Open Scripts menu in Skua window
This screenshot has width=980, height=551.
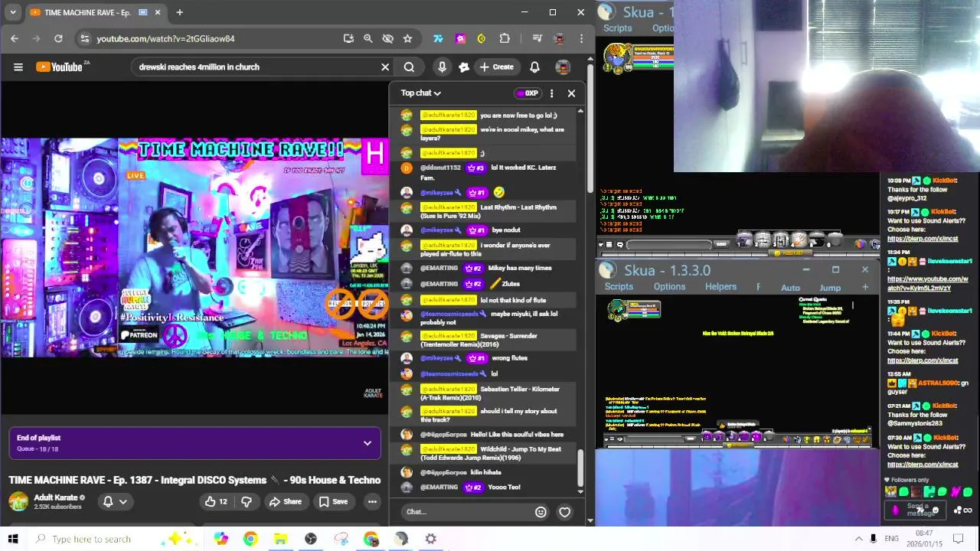(619, 287)
